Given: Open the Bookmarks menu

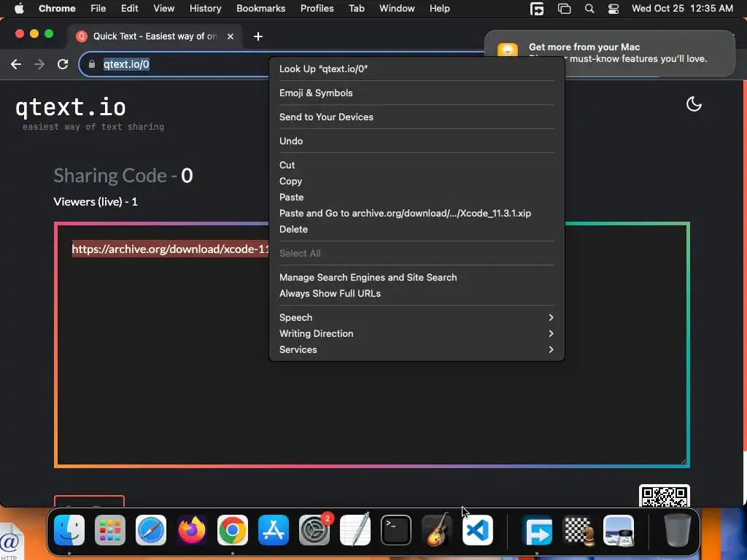Looking at the screenshot, I should 260,8.
